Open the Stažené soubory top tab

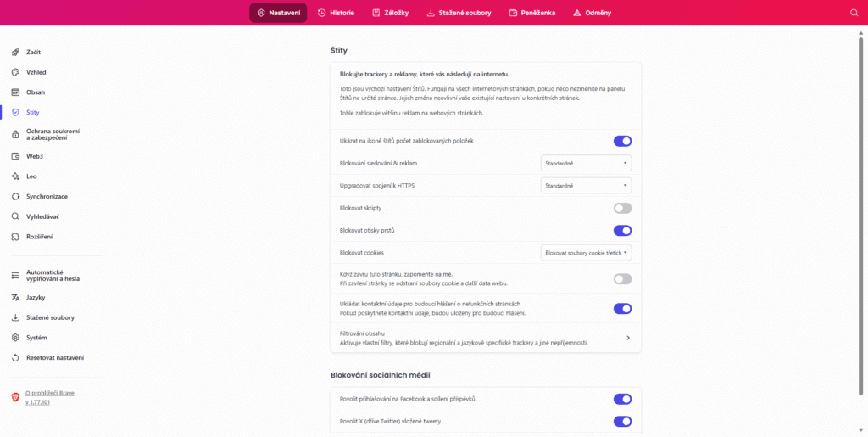(459, 13)
